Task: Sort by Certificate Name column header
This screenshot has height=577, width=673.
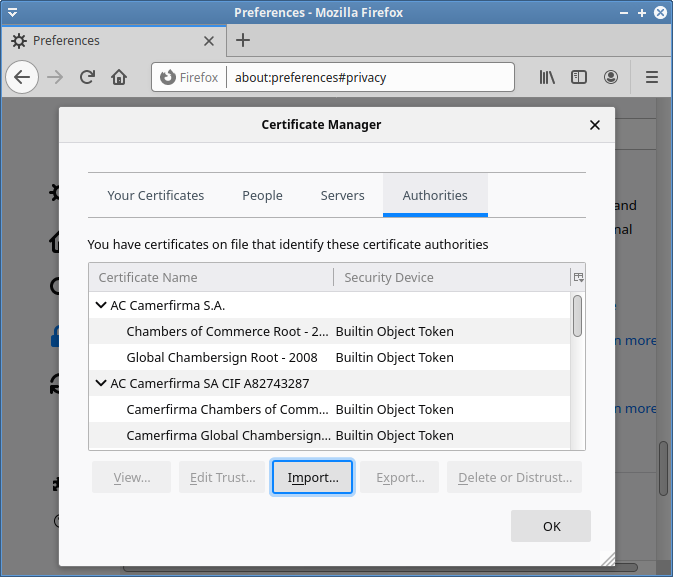Action: coord(211,277)
